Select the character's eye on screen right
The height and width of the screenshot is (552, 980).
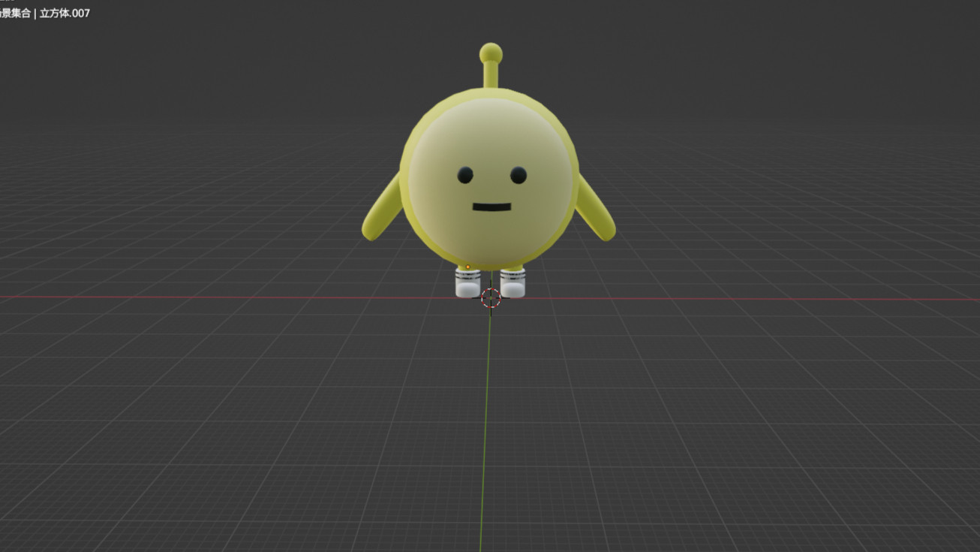pyautogui.click(x=519, y=176)
